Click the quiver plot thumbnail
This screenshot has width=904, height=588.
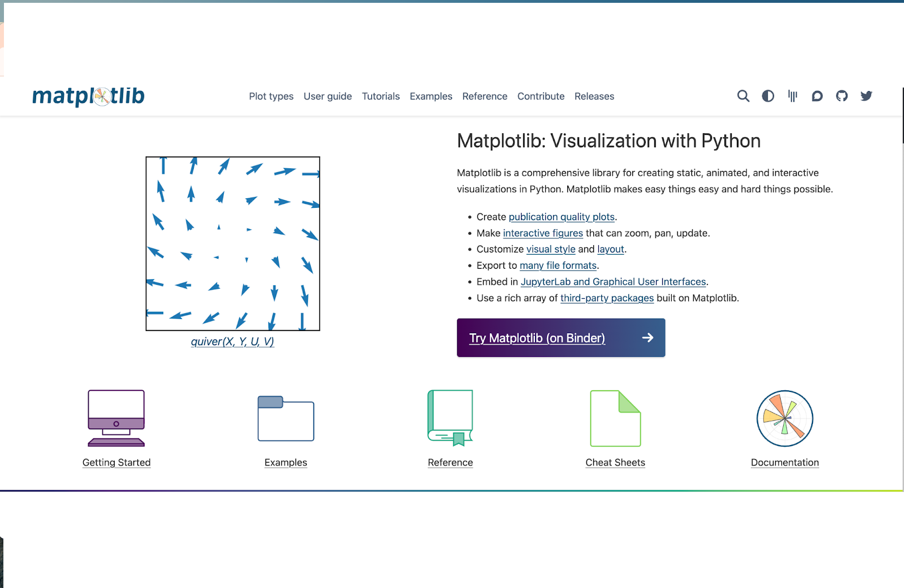233,243
